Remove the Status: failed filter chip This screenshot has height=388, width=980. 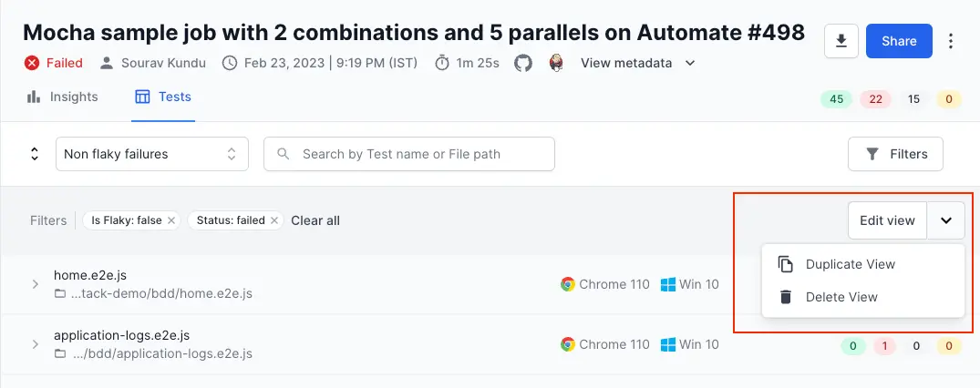click(x=274, y=220)
